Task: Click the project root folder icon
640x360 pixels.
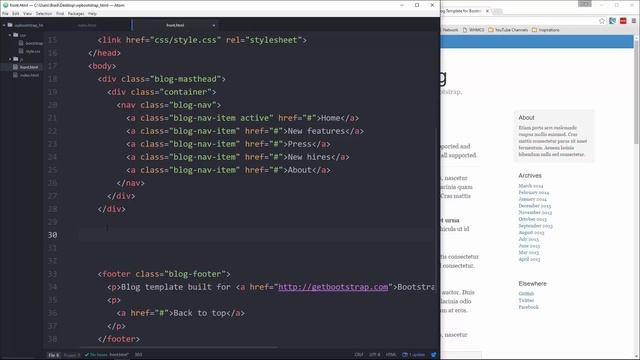Action: click(10, 25)
